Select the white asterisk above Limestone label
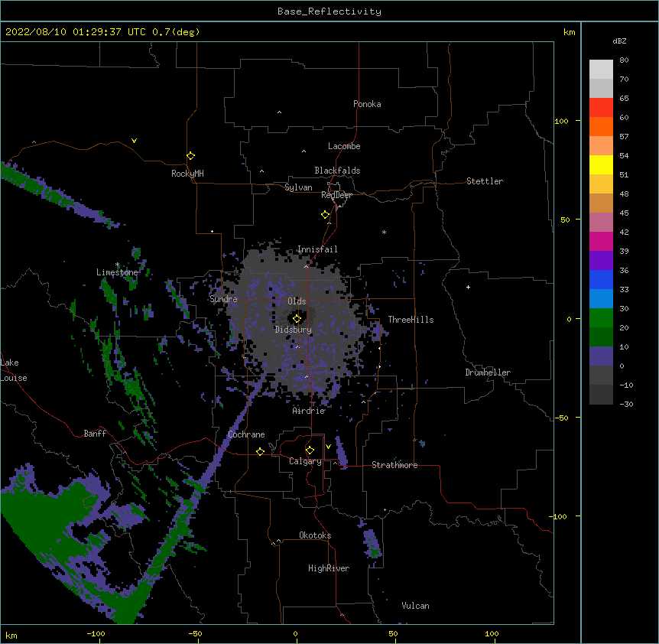Screen dimensions: 659x644 coord(118,265)
